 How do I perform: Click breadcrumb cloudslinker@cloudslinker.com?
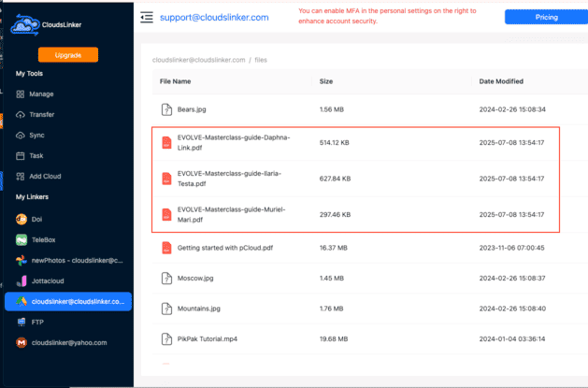[198, 60]
